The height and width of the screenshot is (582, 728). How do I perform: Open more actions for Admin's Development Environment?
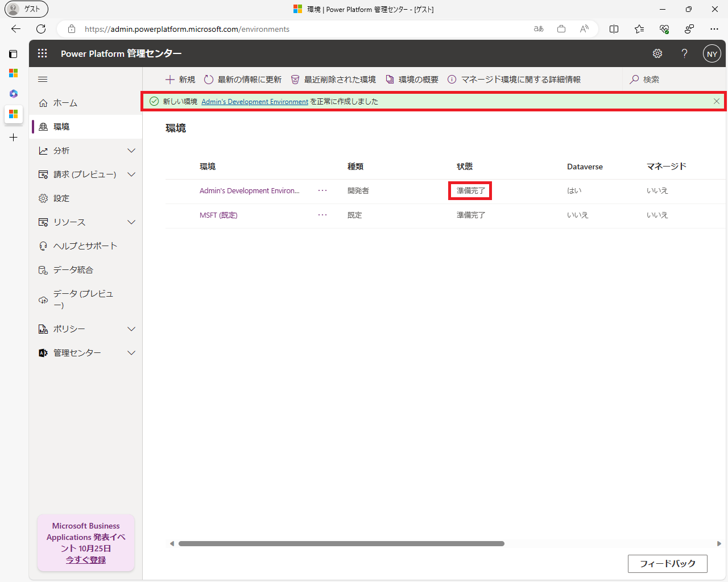click(x=322, y=191)
